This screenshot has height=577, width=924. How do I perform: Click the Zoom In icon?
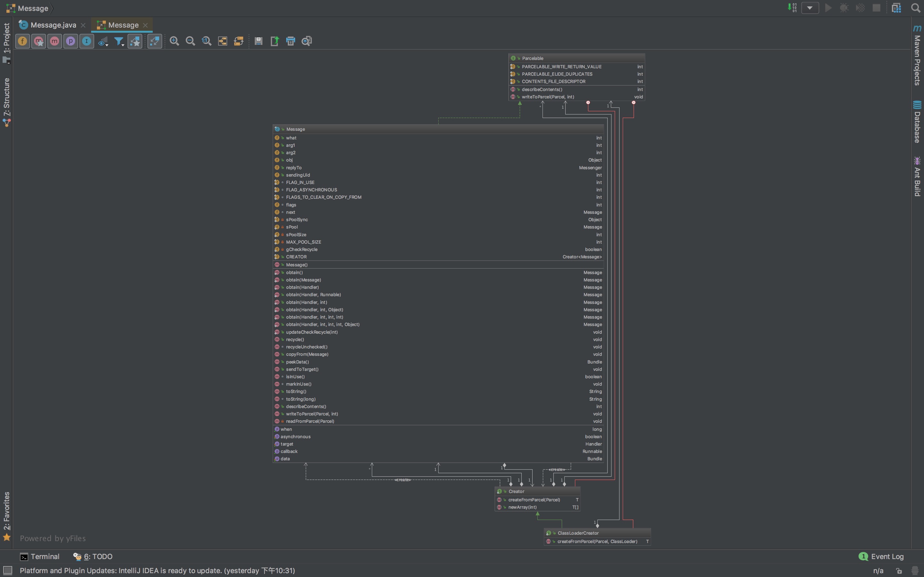tap(175, 41)
